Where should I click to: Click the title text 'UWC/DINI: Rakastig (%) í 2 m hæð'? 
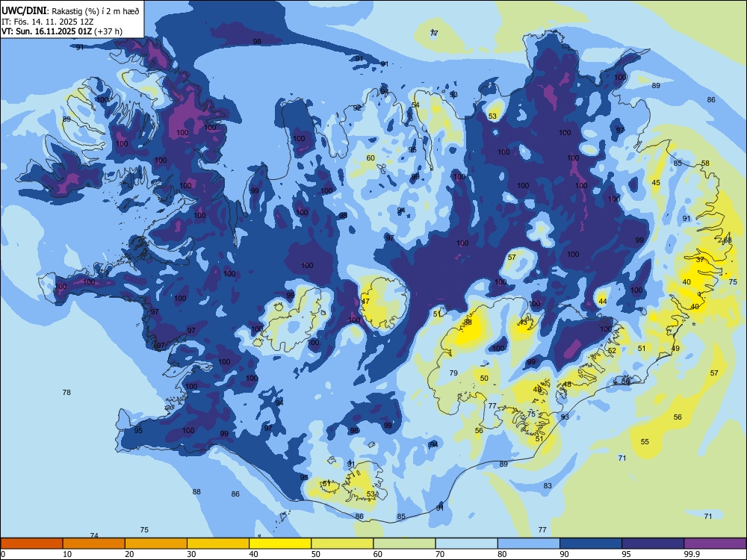70,10
